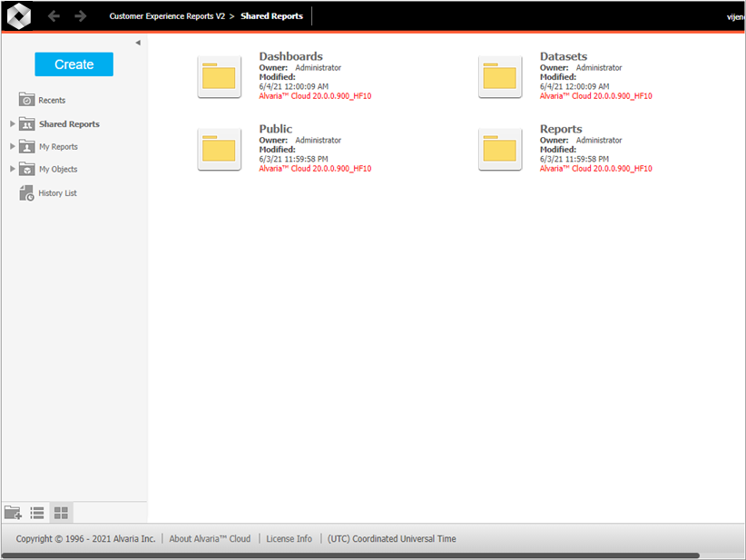Open the History List icon
Image resolution: width=746 pixels, height=560 pixels.
tap(27, 192)
